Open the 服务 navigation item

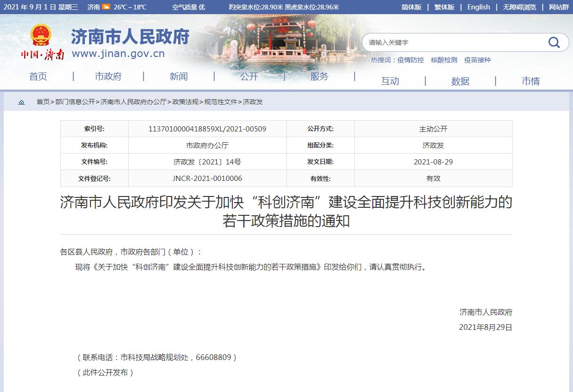point(319,76)
